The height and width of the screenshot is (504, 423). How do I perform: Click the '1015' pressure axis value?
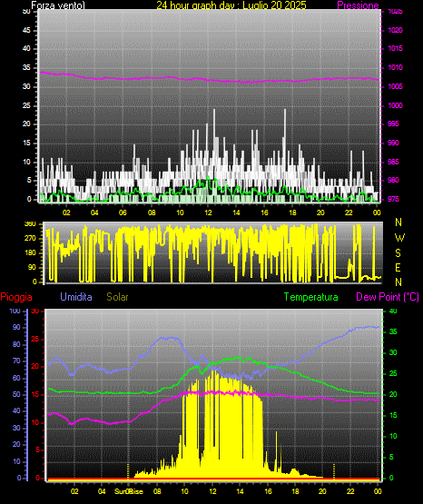(396, 48)
